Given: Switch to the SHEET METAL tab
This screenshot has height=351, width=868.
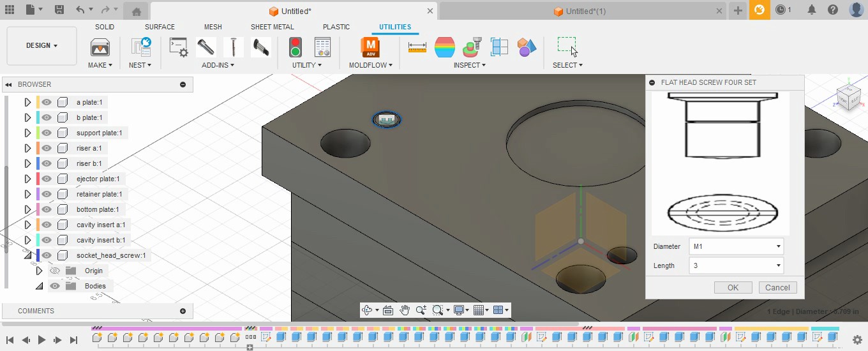Looking at the screenshot, I should 273,27.
